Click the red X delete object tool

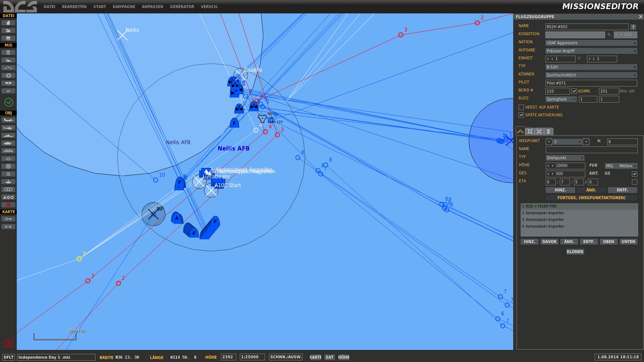(x=8, y=205)
